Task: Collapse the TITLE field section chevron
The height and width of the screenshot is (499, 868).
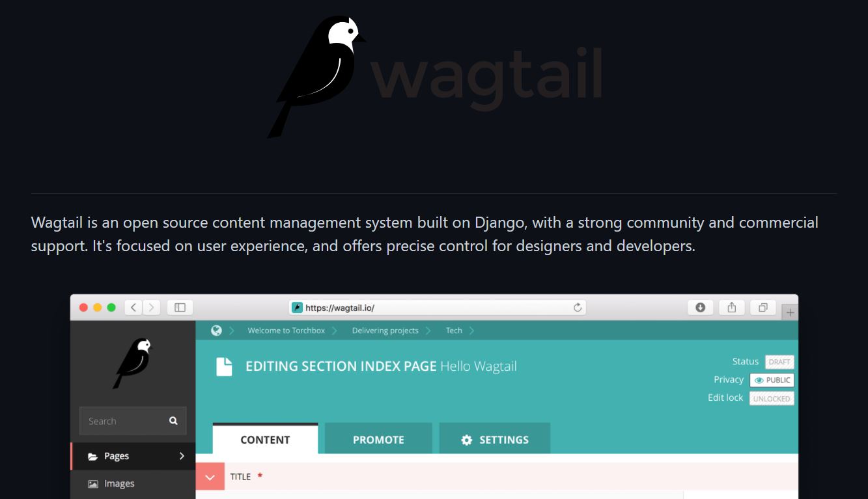Action: (210, 477)
